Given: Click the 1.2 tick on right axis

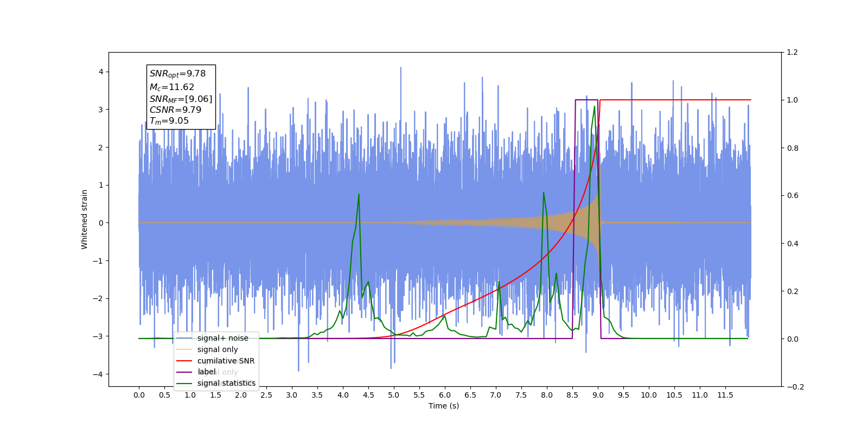Looking at the screenshot, I should pos(792,53).
